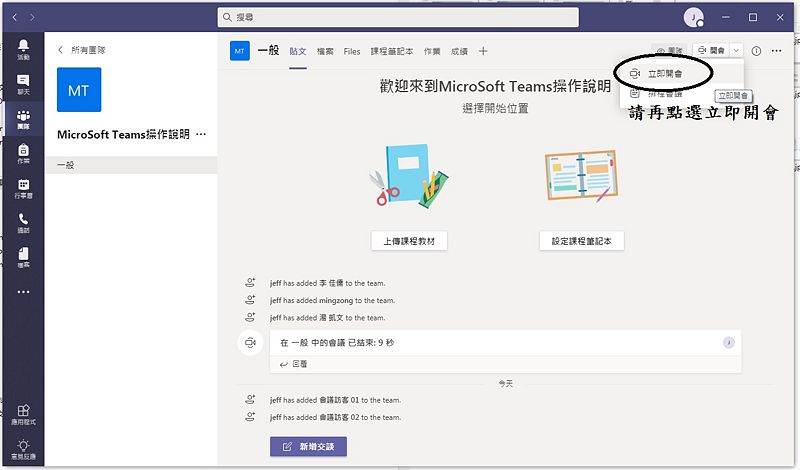Click the book and scissors illustration
The width and height of the screenshot is (800, 470).
[409, 176]
